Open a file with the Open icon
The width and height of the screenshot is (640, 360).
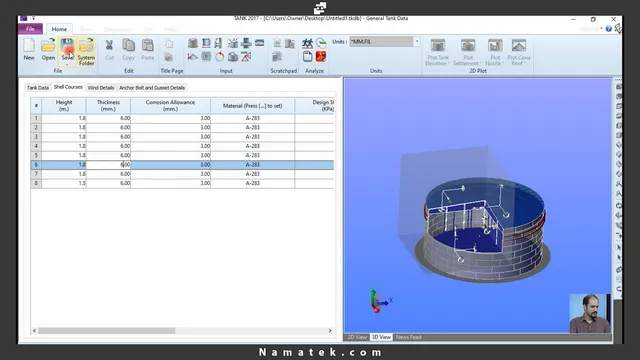point(48,49)
